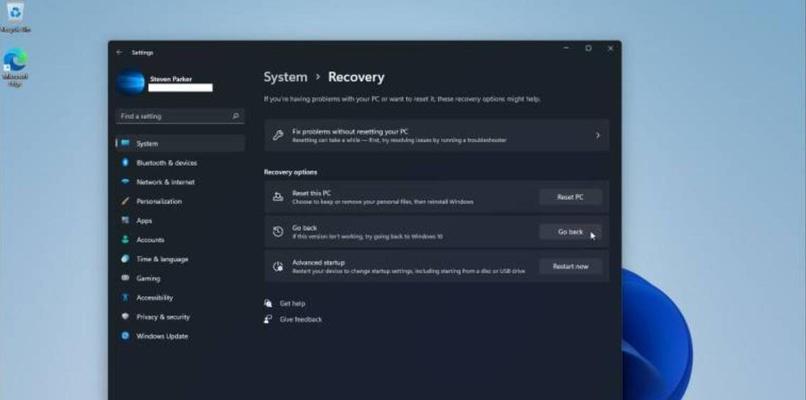Image resolution: width=806 pixels, height=400 pixels.
Task: Click the Recovery heading text
Action: (356, 77)
